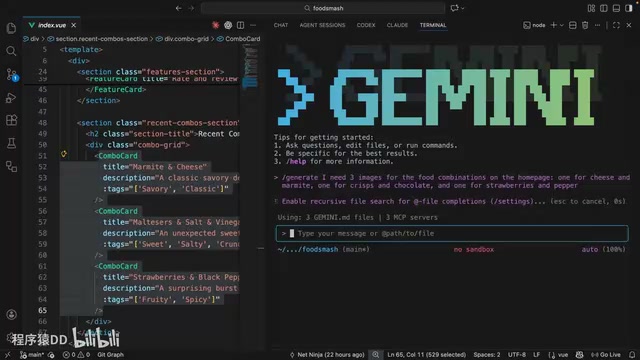Expand the Copilot chat dropdown arrow
Screen dimensions: 640x360
pyautogui.click(x=463, y=8)
